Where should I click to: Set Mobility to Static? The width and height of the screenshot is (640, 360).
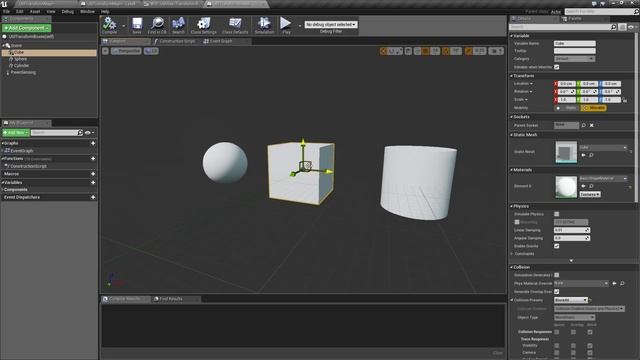(567, 108)
